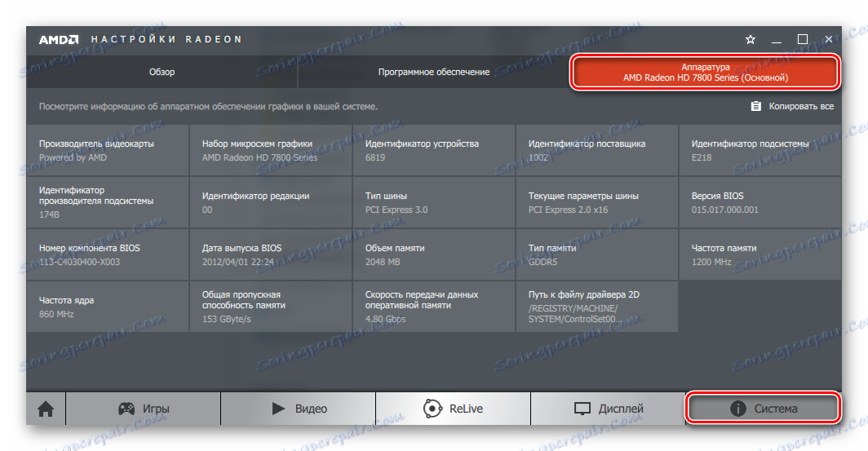Click the Путь к файлу драйвера 2D label
Screen dimensions: 868x451
583,295
